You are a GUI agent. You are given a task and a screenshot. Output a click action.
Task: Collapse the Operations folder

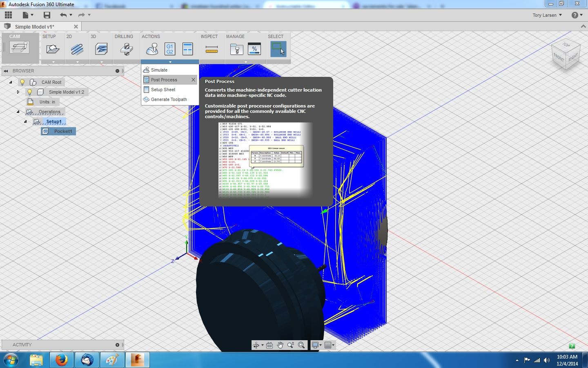coord(18,112)
